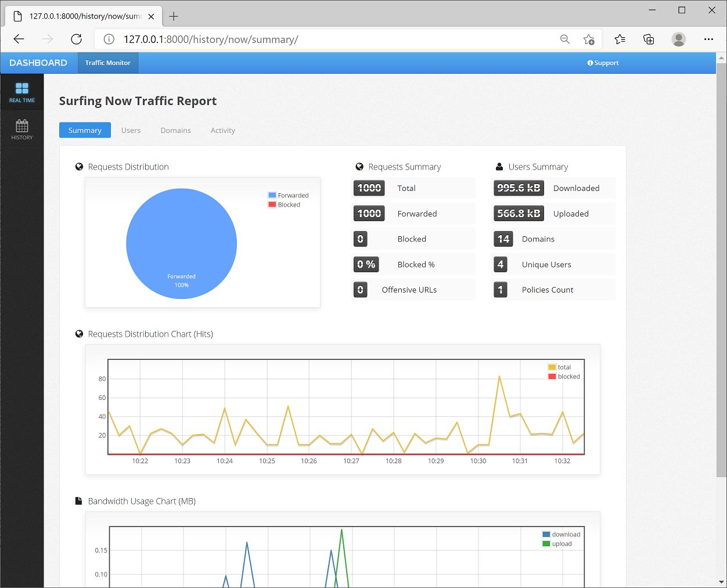727x588 pixels.
Task: Click the site information icon in address bar
Action: point(109,39)
